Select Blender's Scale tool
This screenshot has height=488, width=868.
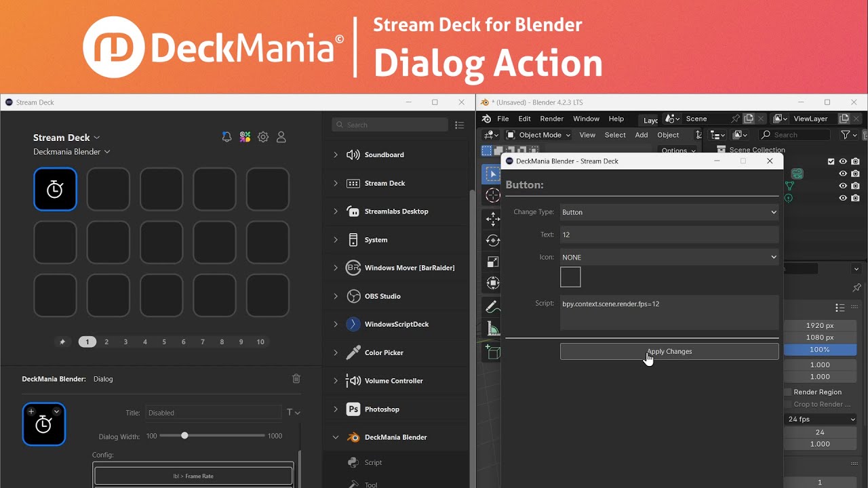point(493,262)
